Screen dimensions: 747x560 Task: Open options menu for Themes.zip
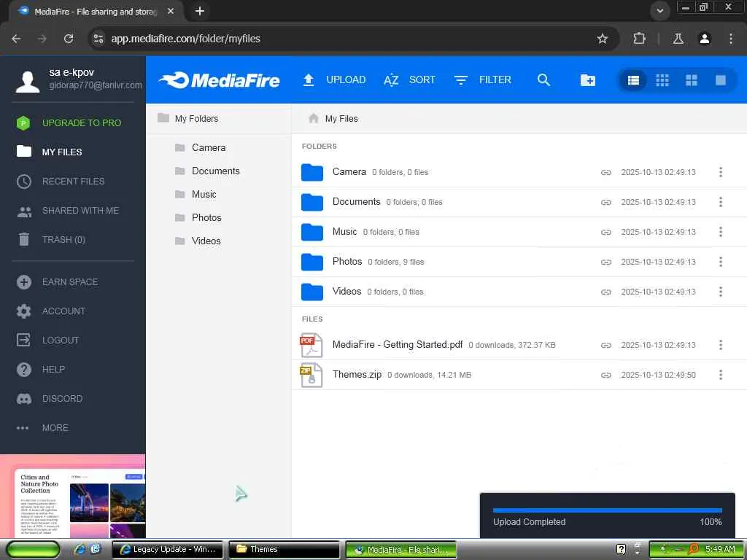pos(720,375)
